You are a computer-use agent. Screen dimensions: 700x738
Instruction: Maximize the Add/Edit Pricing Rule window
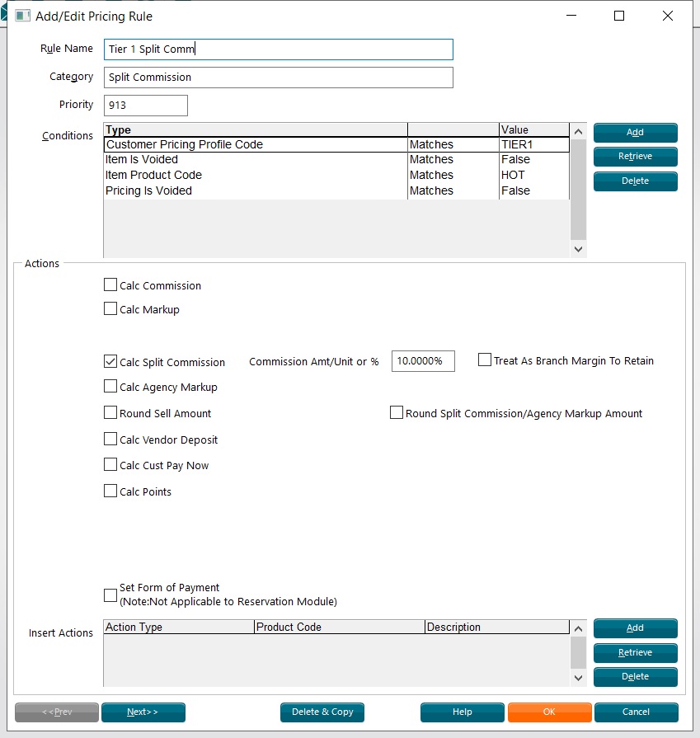pos(619,16)
